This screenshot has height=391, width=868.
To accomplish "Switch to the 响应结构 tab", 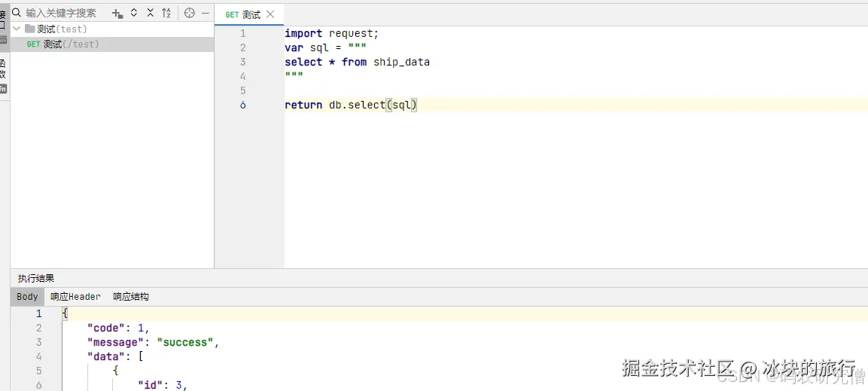I will click(131, 297).
